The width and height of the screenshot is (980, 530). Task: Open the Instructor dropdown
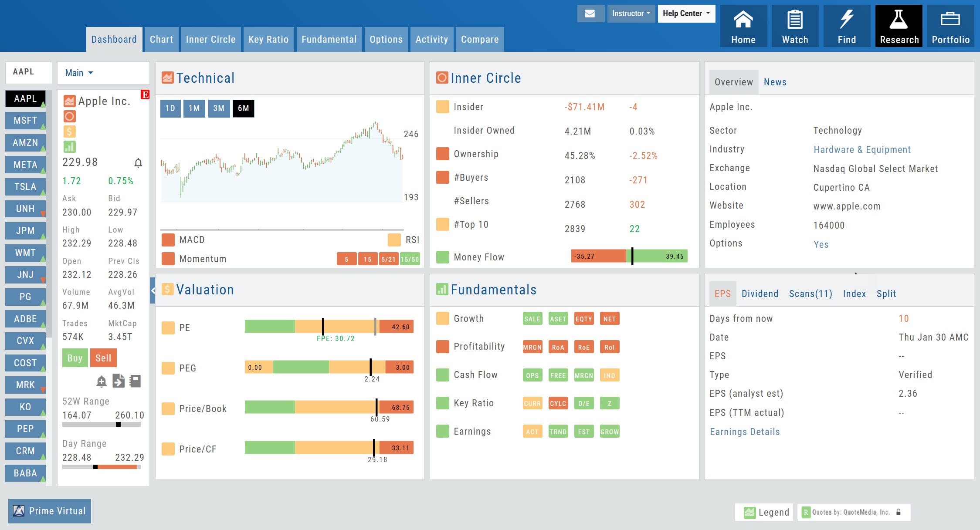coord(631,14)
